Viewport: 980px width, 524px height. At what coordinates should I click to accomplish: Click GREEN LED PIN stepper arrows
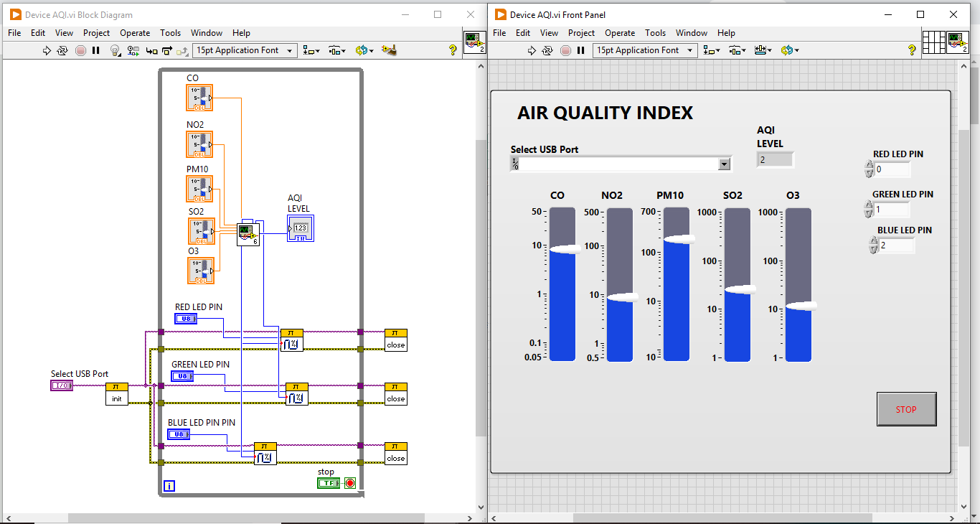[x=869, y=210]
